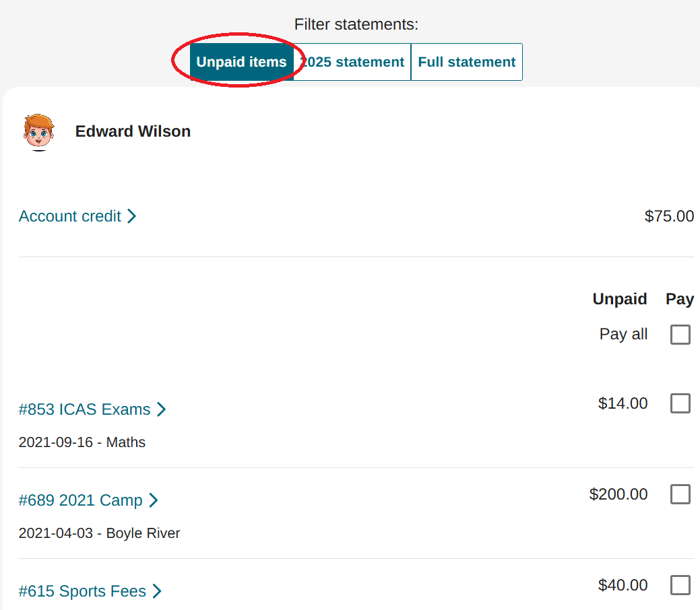Click the chevron next to Account credit
700x610 pixels.
tap(132, 216)
